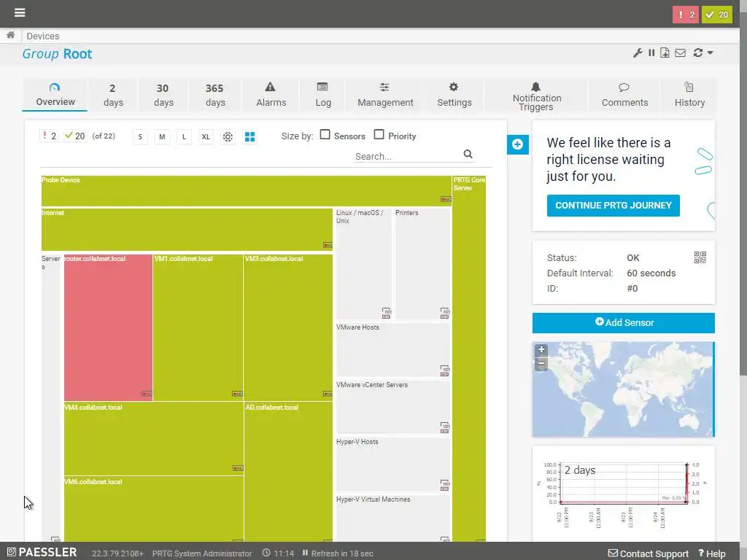Pause the Refresh in 18 sec countdown
The image size is (747, 560).
[x=338, y=553]
